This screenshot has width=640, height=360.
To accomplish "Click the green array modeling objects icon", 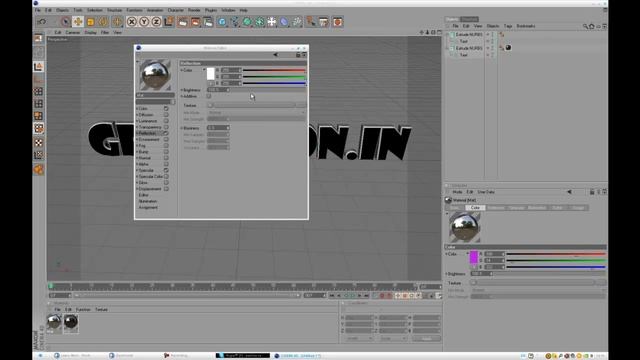I will (260, 22).
